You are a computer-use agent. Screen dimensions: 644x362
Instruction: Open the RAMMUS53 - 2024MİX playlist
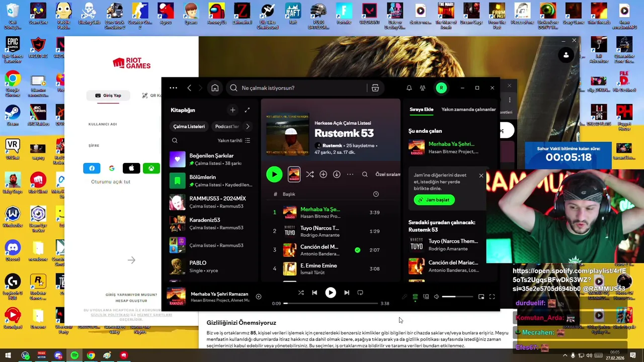pos(211,202)
